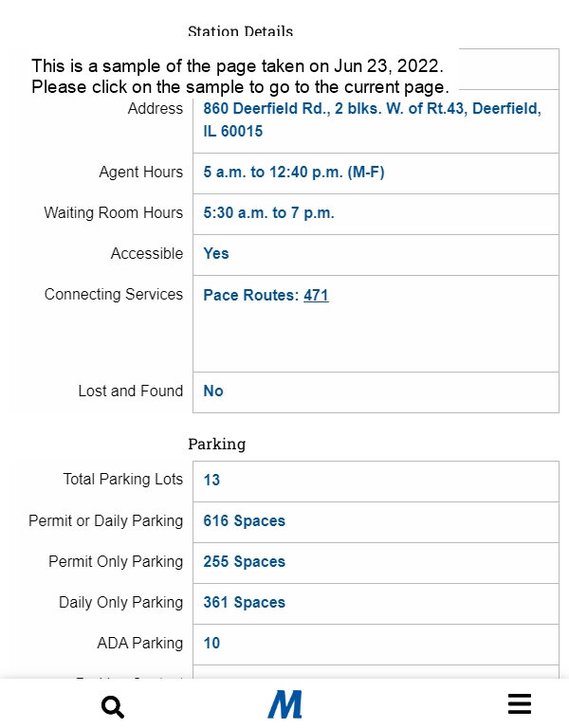Click the Pace Routes text
569x728 pixels.
click(250, 296)
